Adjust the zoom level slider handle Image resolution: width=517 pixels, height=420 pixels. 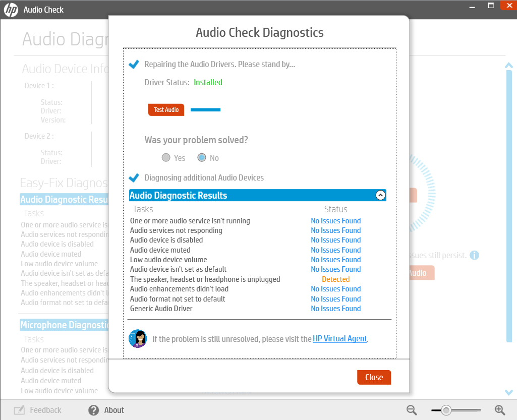pyautogui.click(x=446, y=410)
